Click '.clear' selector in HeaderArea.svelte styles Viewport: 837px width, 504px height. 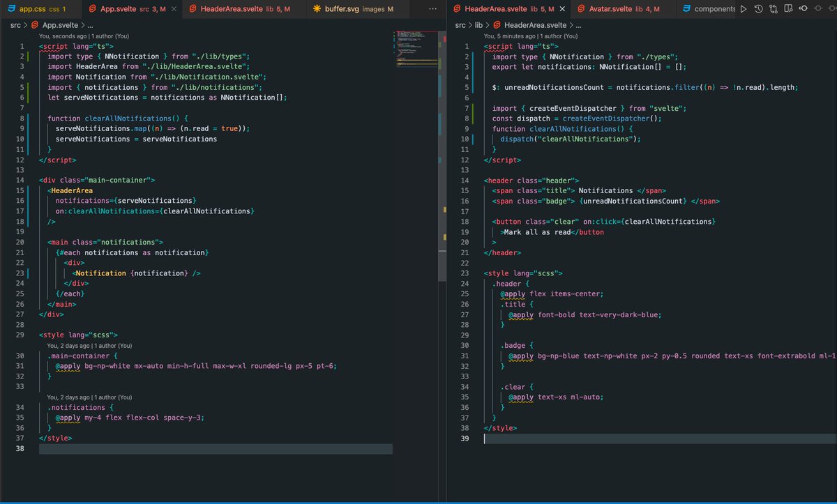(x=513, y=386)
